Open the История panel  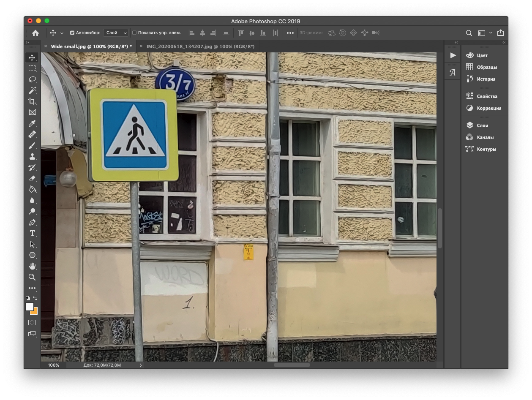tap(486, 79)
